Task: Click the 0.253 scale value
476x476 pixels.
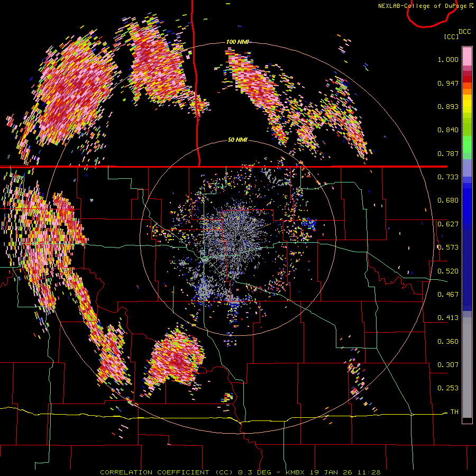Action: pyautogui.click(x=448, y=388)
